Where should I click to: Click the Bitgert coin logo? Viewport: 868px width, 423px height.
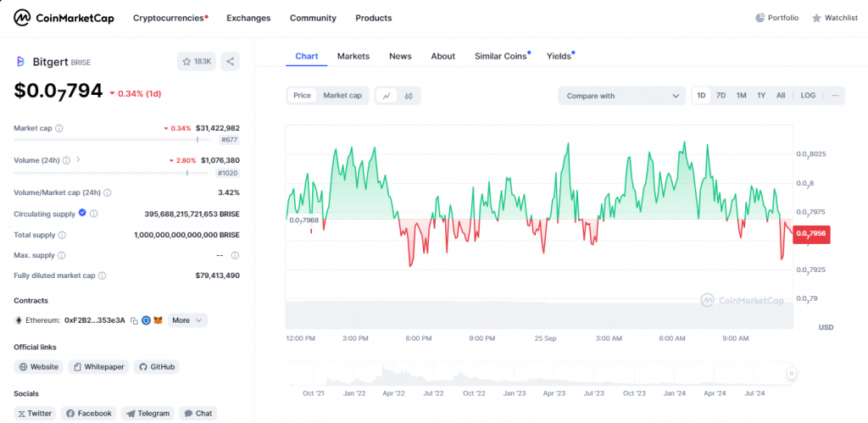click(20, 61)
